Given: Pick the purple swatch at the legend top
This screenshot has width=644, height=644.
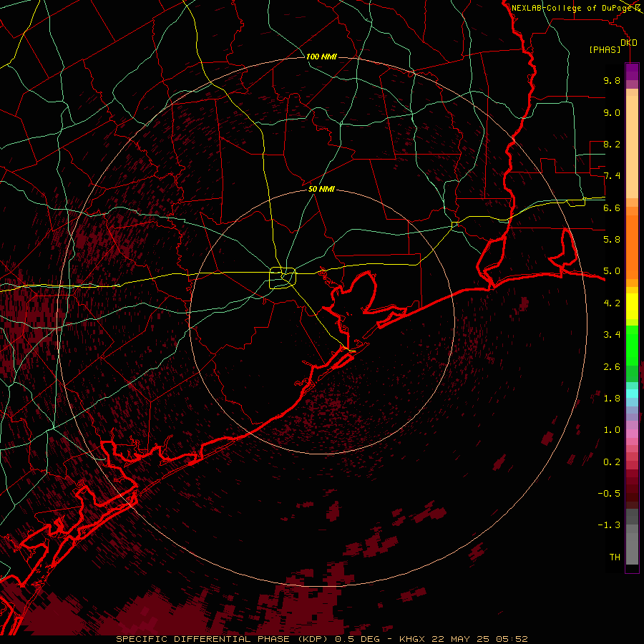Looking at the screenshot, I should (x=632, y=72).
